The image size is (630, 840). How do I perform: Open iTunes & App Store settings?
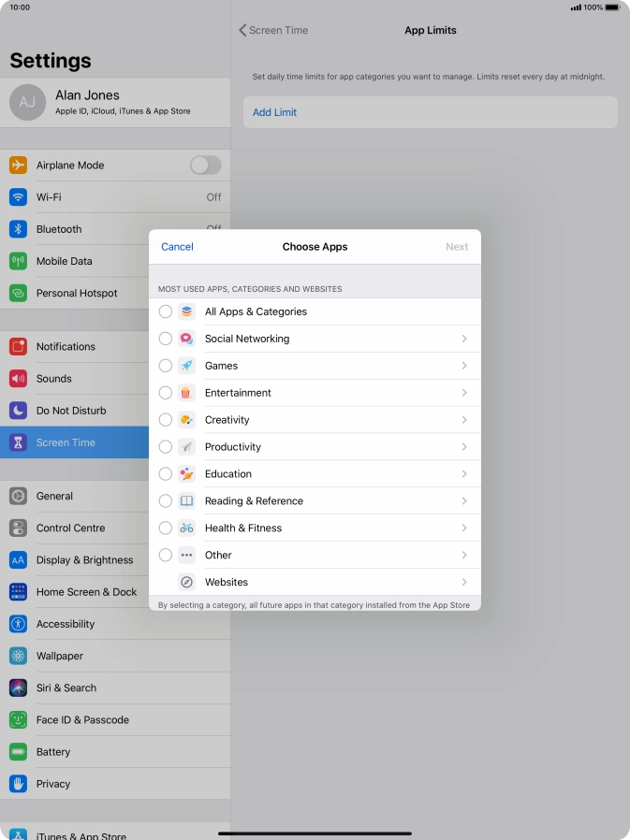tap(115, 832)
